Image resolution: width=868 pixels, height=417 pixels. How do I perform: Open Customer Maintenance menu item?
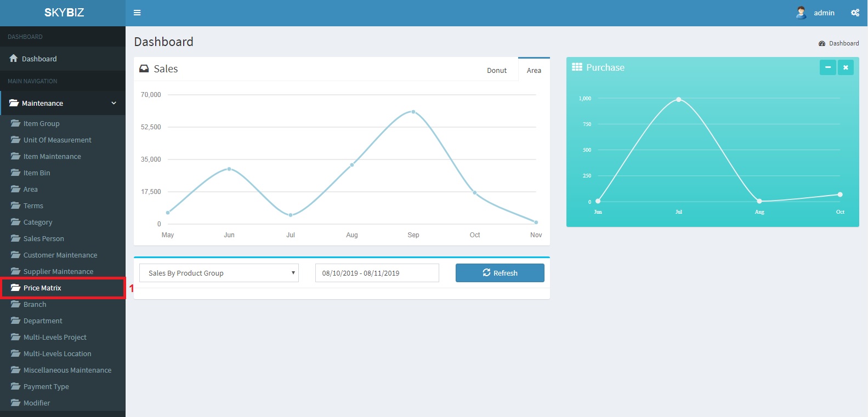tap(60, 255)
